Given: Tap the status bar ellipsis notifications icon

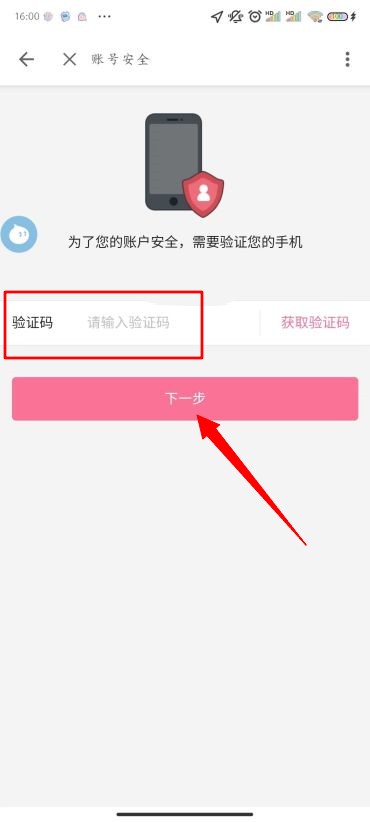Looking at the screenshot, I should 104,17.
